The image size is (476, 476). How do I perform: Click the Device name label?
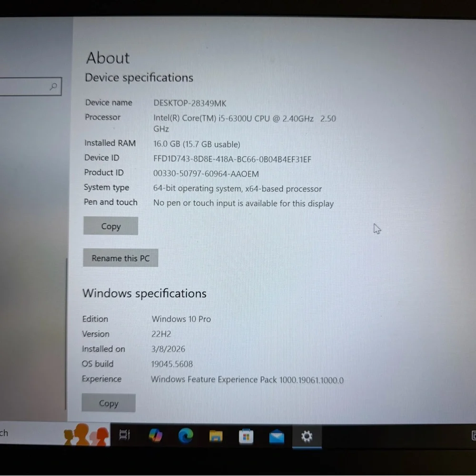click(109, 103)
